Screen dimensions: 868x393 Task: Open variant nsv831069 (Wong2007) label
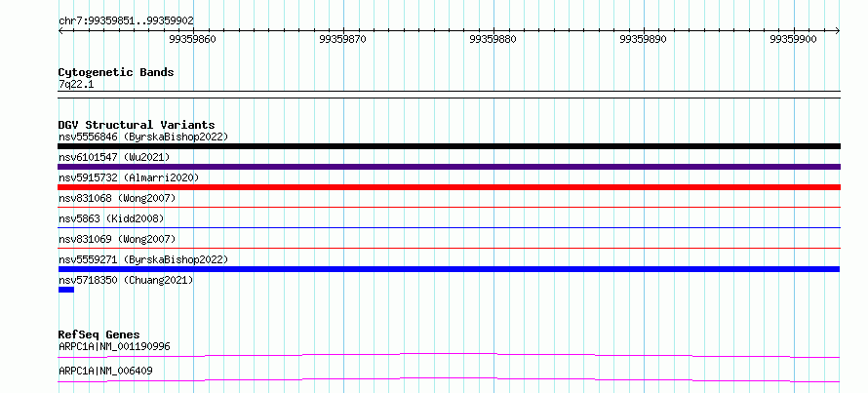pyautogui.click(x=117, y=239)
